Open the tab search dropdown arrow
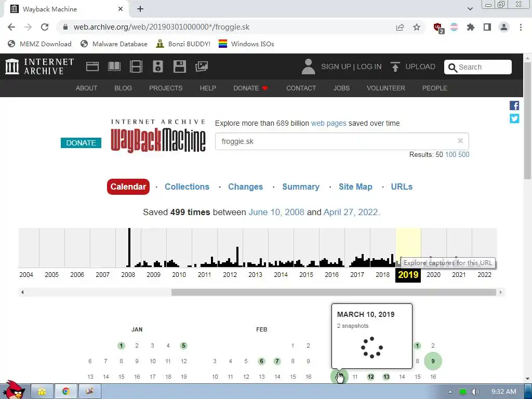This screenshot has height=399, width=532. tap(470, 9)
